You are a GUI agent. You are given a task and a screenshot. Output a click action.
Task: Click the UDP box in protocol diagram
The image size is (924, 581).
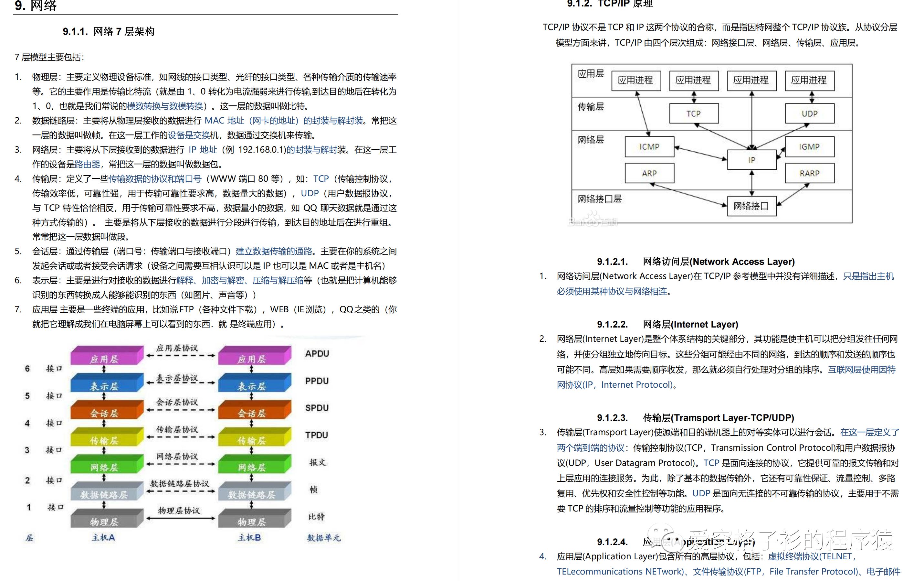click(809, 114)
